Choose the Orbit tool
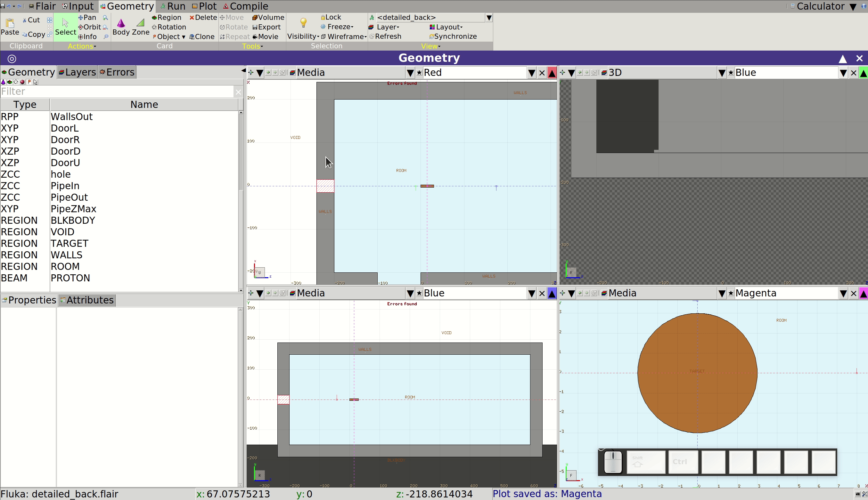The height and width of the screenshot is (500, 868). [89, 27]
